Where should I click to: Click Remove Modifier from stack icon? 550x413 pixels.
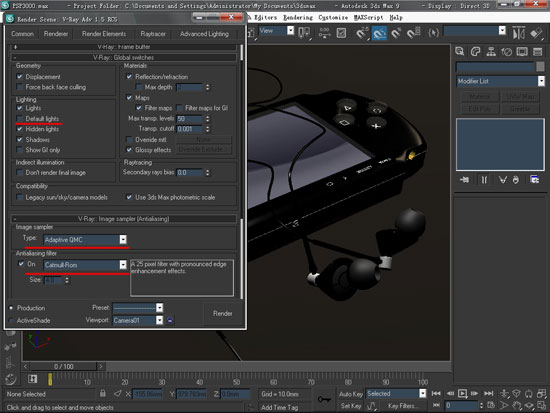[x=516, y=180]
